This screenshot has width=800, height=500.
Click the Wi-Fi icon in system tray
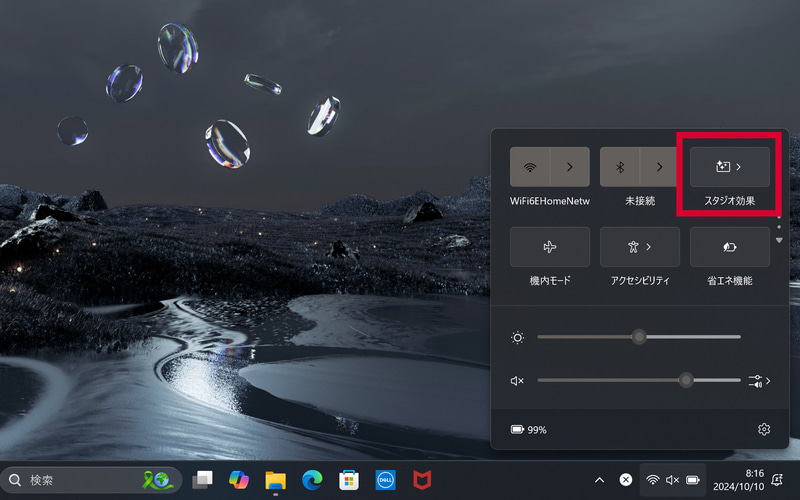coord(653,480)
